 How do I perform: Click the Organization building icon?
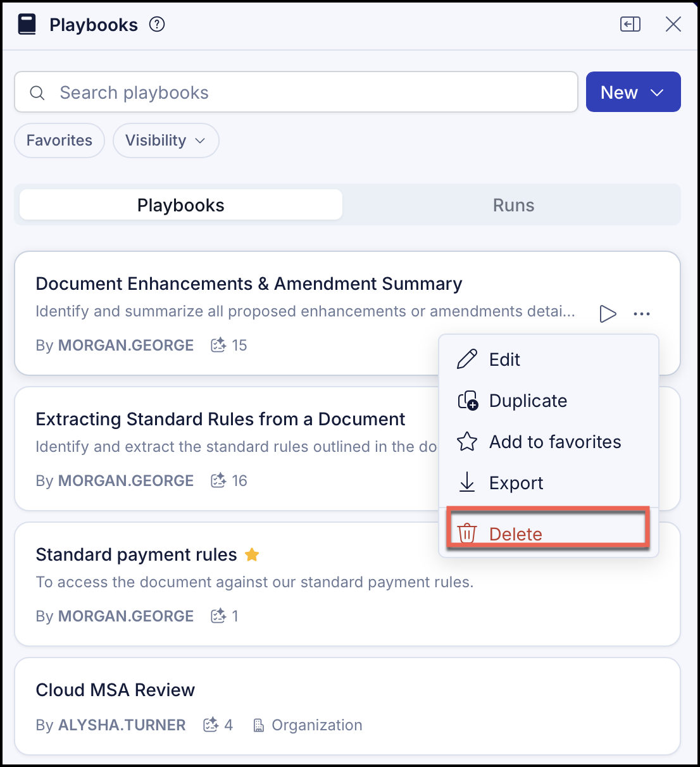[258, 725]
